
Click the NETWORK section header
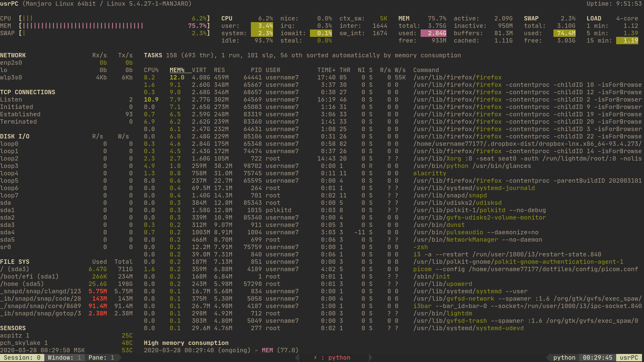click(13, 55)
